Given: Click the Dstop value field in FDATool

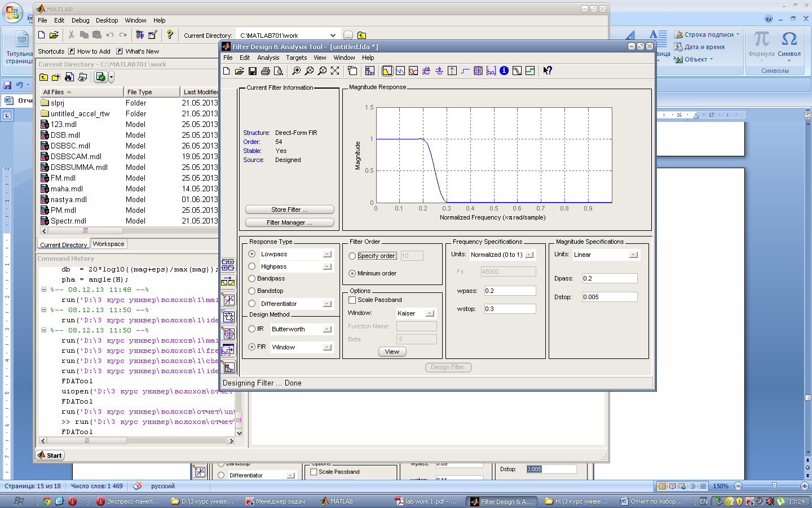Looking at the screenshot, I should [610, 297].
